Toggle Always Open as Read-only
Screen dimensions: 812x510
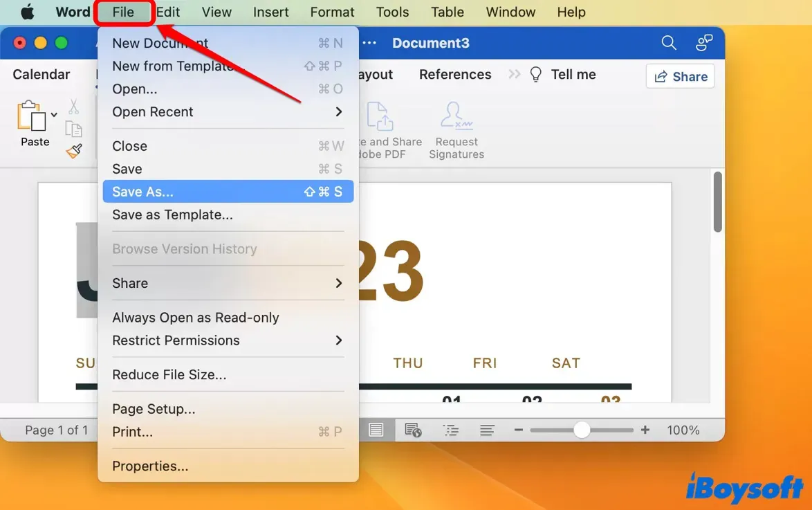tap(228, 317)
